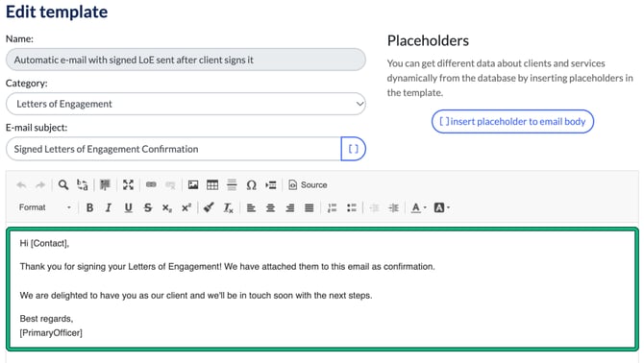
Task: Toggle superscript formatting
Action: click(186, 208)
